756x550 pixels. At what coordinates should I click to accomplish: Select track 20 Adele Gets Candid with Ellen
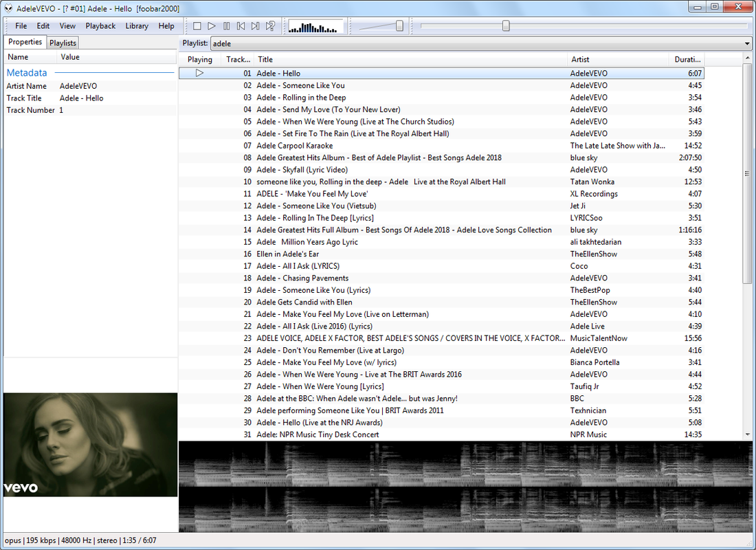tap(441, 302)
